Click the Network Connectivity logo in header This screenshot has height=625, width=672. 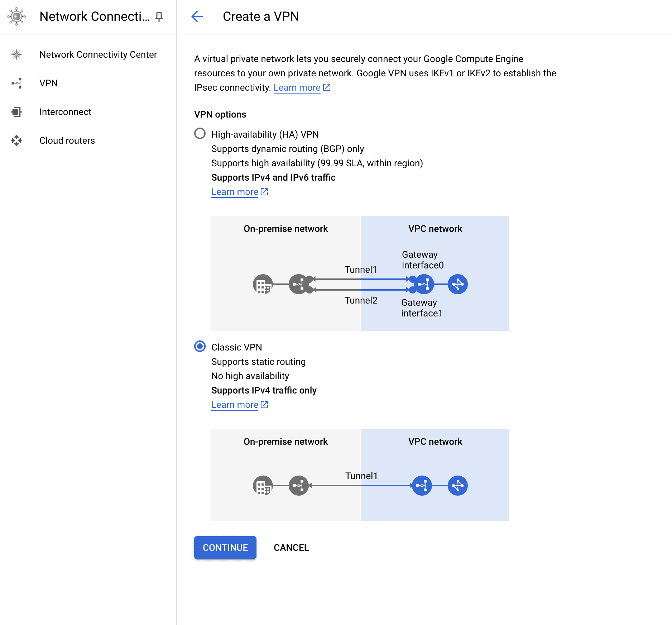coord(16,16)
